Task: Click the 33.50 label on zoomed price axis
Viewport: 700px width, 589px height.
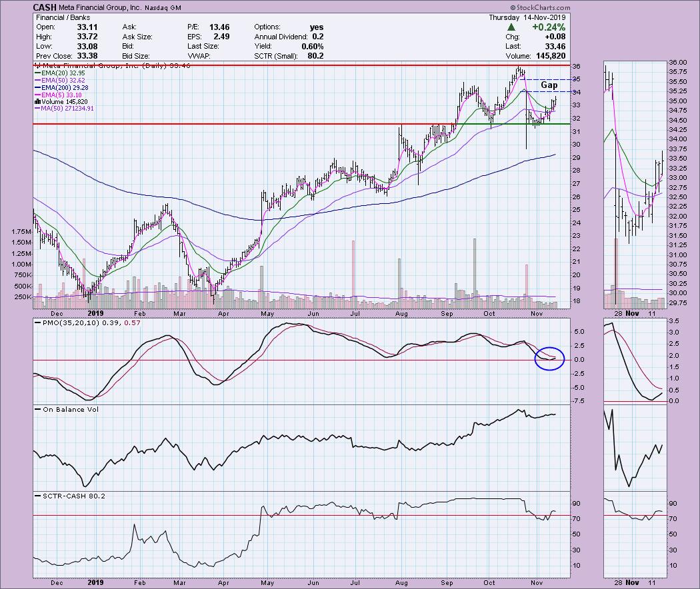Action: [678, 159]
